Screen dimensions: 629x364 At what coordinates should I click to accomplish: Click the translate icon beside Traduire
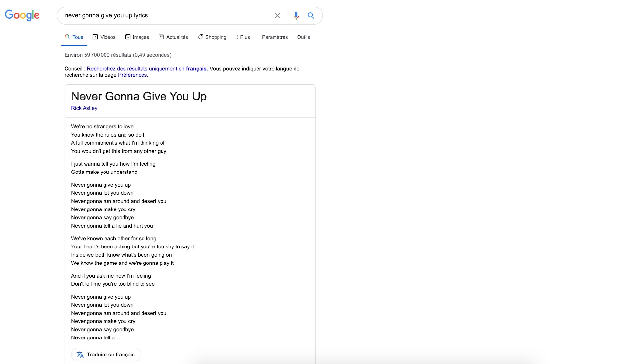click(80, 355)
